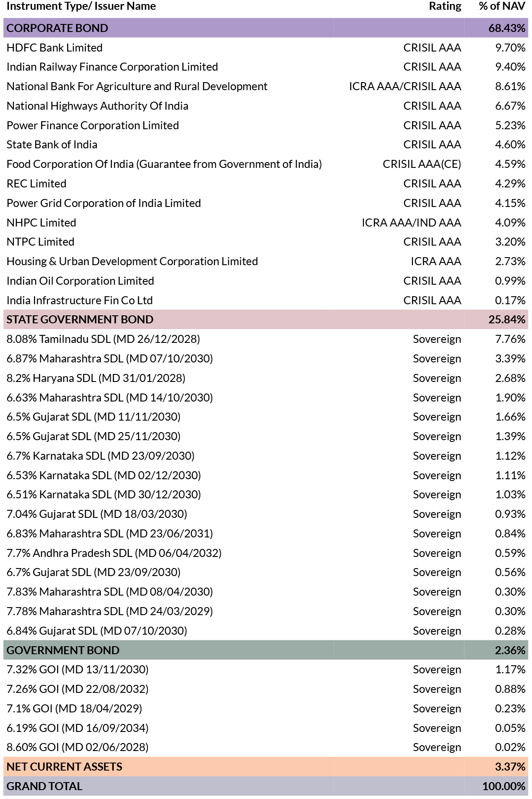The height and width of the screenshot is (799, 532).
Task: Click the GOVERNMENT BOND section header
Action: pyautogui.click(x=63, y=650)
